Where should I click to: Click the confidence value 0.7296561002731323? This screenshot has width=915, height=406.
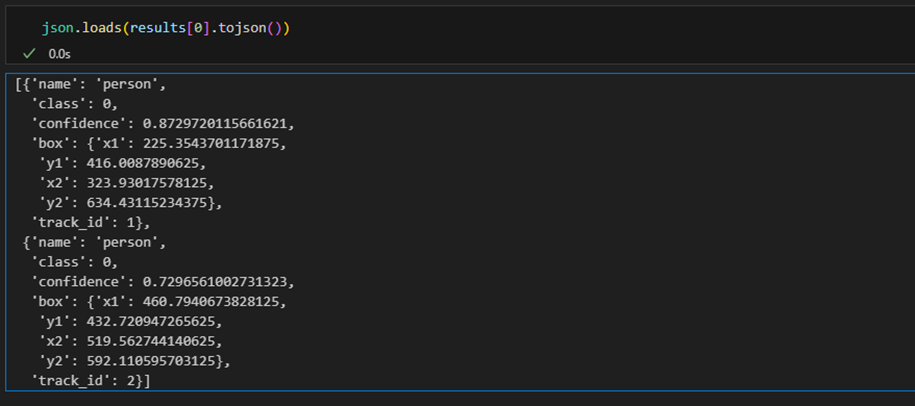pyautogui.click(x=215, y=282)
